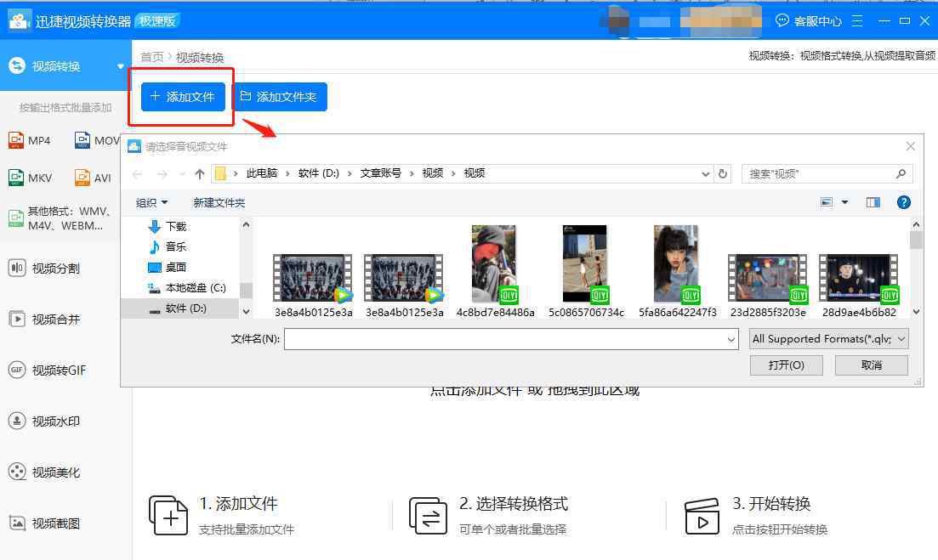Click the 添加文件夹 button
The height and width of the screenshot is (560, 938).
point(280,97)
